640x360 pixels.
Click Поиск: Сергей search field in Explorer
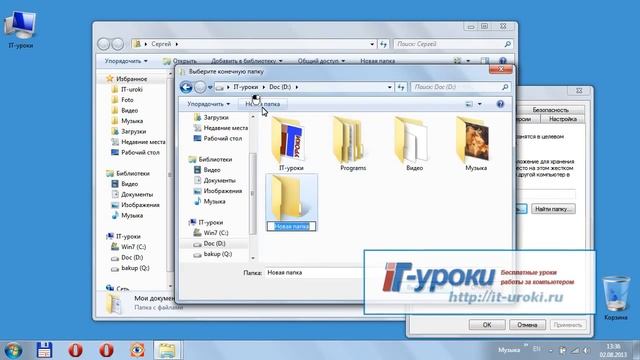click(453, 44)
